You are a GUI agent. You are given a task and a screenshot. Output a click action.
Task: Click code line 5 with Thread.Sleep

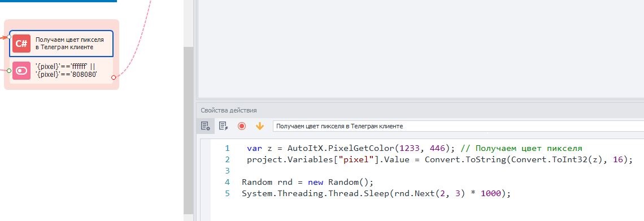coord(376,193)
